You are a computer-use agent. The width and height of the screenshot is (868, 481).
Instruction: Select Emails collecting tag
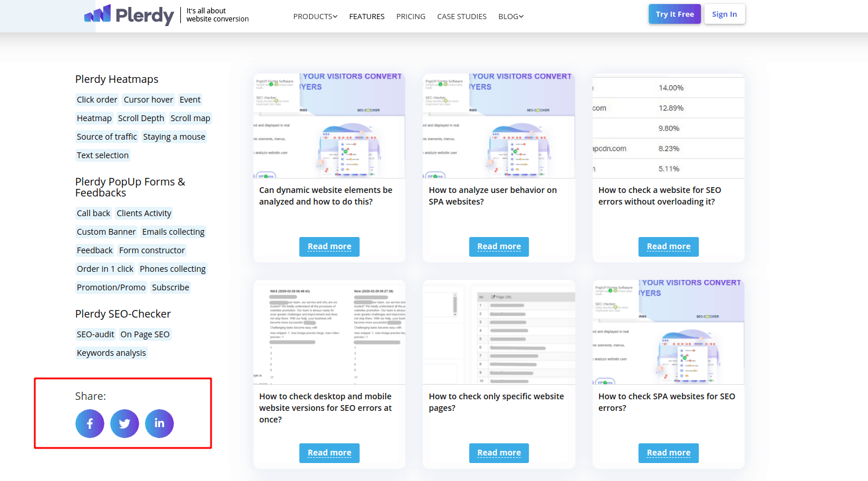click(173, 232)
